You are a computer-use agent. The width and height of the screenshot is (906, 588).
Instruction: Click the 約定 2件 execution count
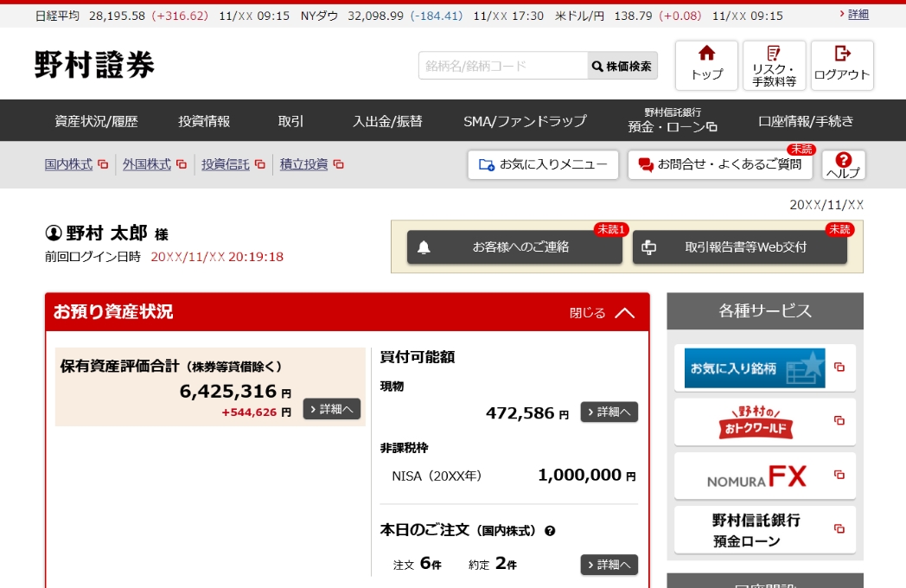pyautogui.click(x=492, y=563)
